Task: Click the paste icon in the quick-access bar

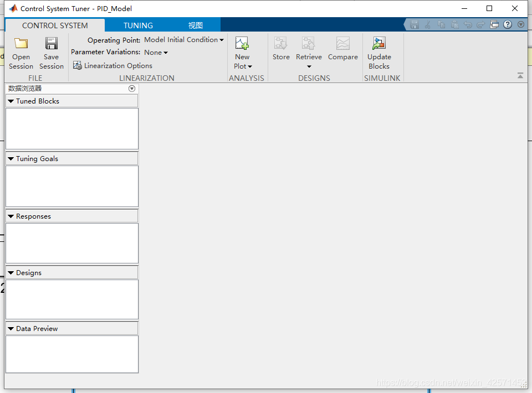Action: 454,25
